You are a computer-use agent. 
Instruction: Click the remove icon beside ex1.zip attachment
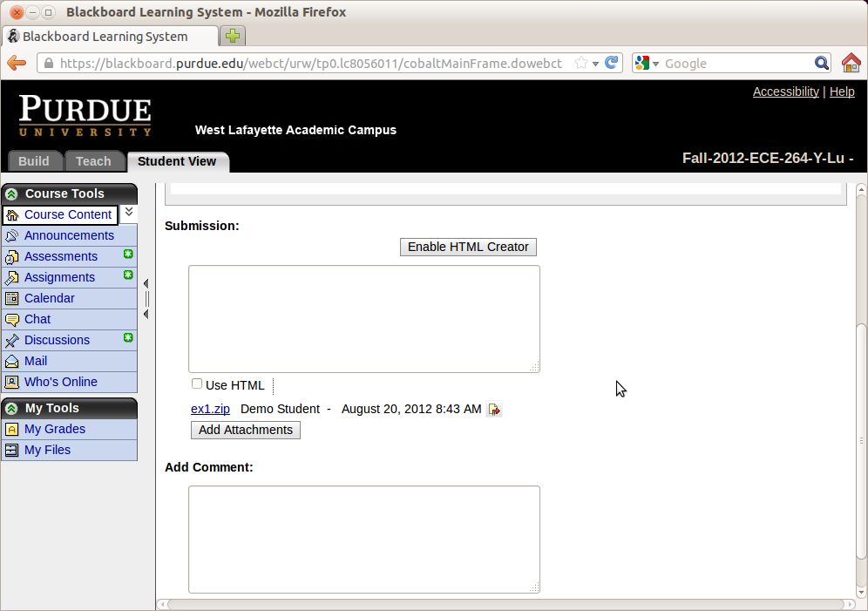pos(494,410)
